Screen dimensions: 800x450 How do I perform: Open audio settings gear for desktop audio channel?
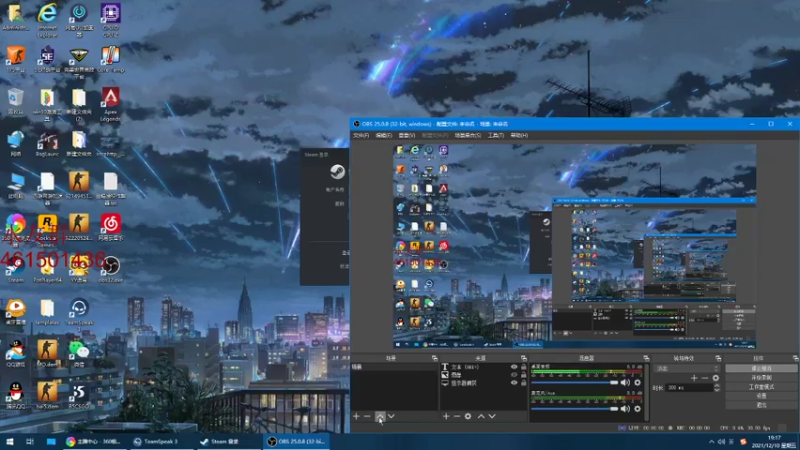click(637, 383)
